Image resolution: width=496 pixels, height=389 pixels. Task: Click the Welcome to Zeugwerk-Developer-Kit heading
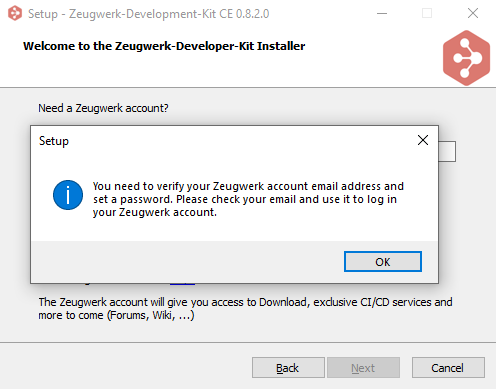point(164,46)
